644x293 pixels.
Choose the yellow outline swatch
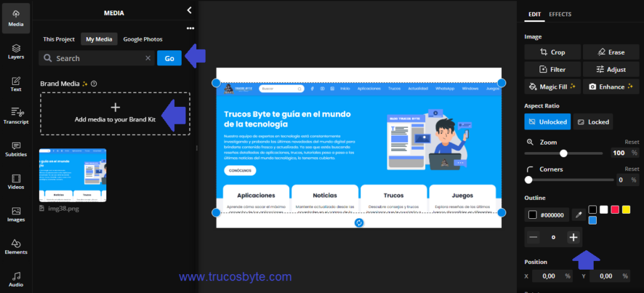point(626,210)
